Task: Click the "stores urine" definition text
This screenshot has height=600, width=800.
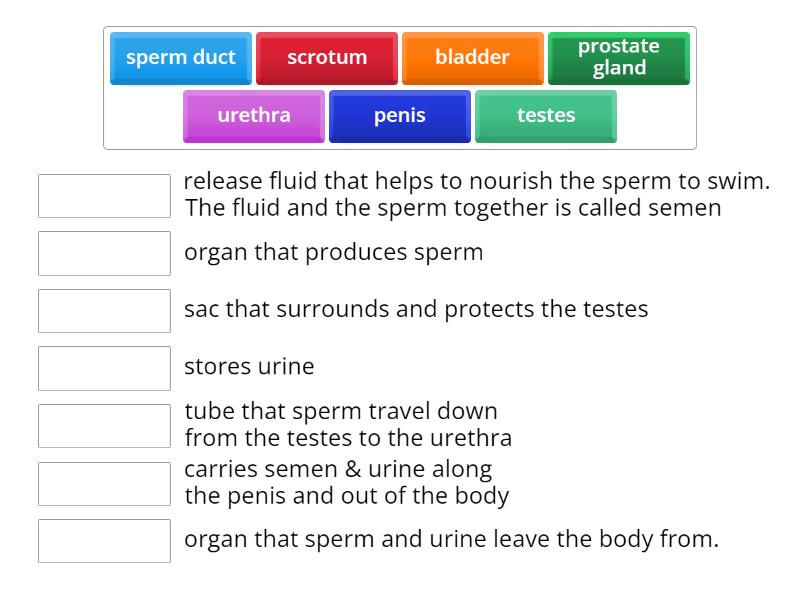Action: pyautogui.click(x=249, y=367)
